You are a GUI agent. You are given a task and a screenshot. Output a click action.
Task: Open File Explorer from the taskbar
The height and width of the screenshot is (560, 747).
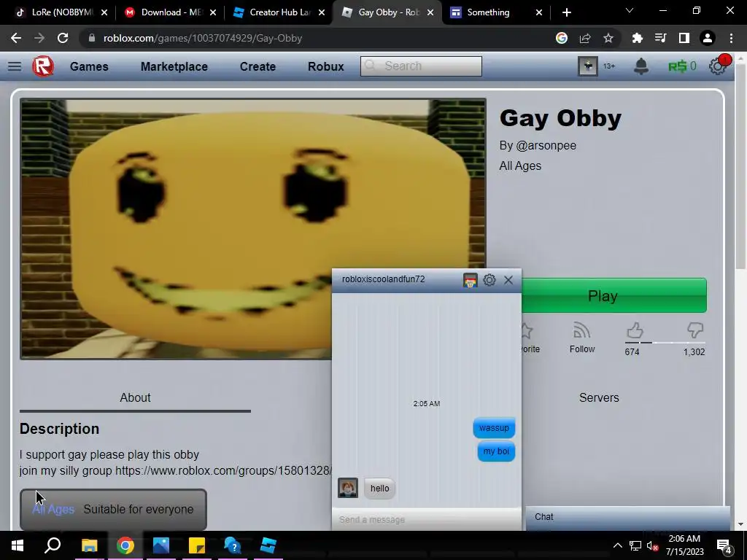[90, 545]
